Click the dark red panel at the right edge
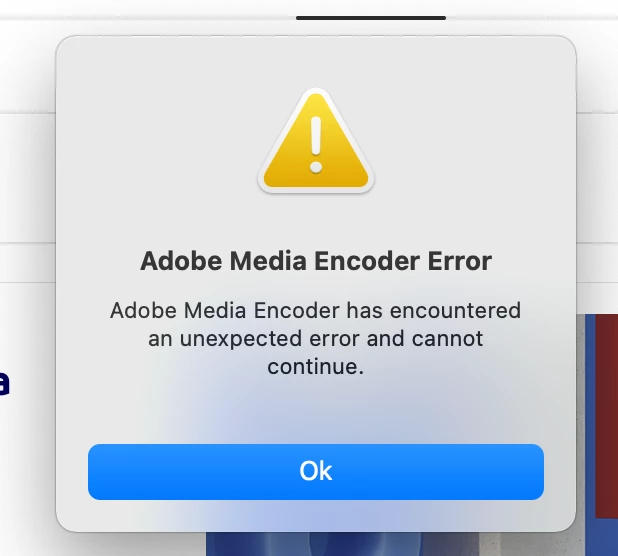The width and height of the screenshot is (618, 556). (x=606, y=416)
